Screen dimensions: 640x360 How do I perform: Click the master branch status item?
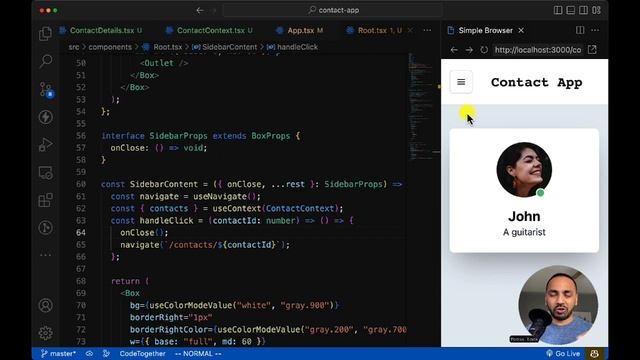click(x=58, y=353)
